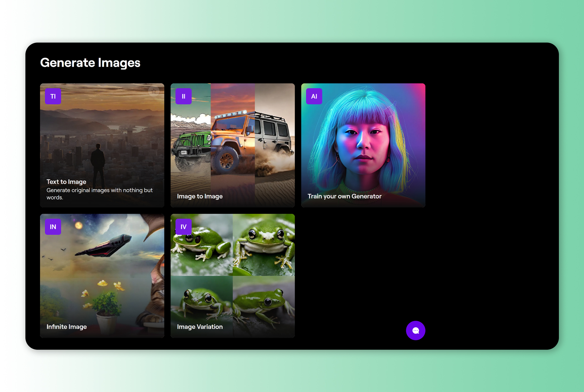Click the "Train your own Generator" label
The image size is (584, 392).
coord(345,196)
